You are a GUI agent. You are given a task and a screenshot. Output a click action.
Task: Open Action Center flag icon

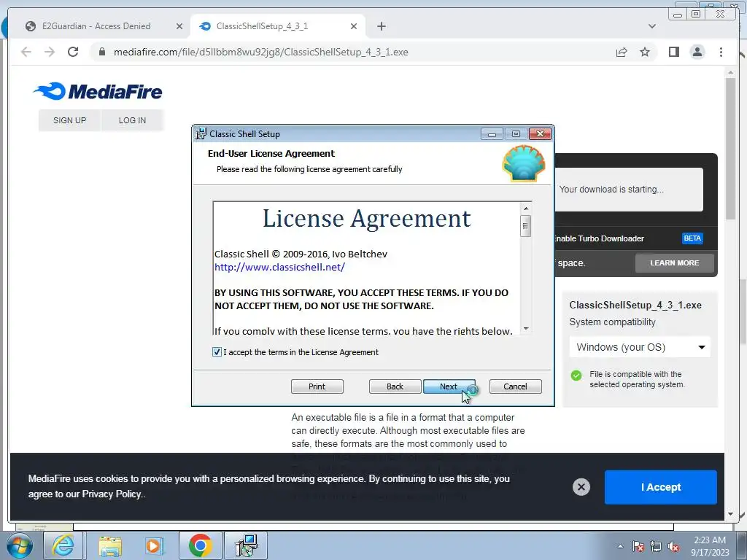(x=638, y=546)
